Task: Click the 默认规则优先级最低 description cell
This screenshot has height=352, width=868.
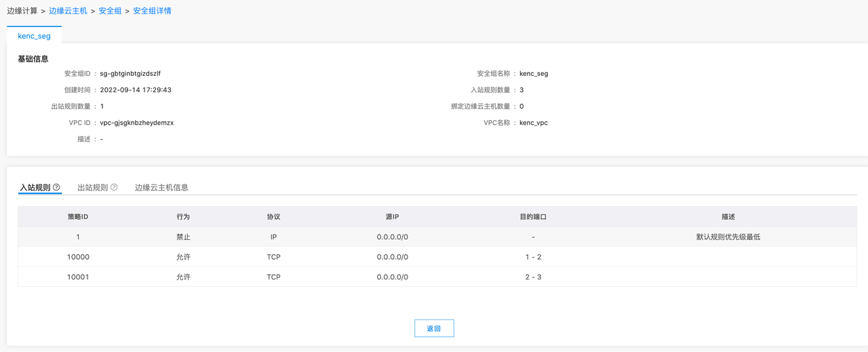Action: tap(728, 237)
